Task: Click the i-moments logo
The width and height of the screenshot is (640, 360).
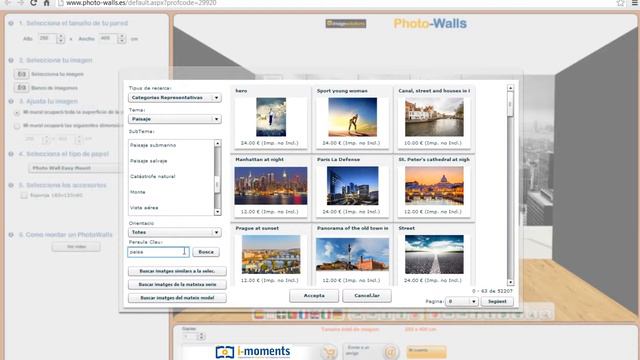Action: (253, 352)
